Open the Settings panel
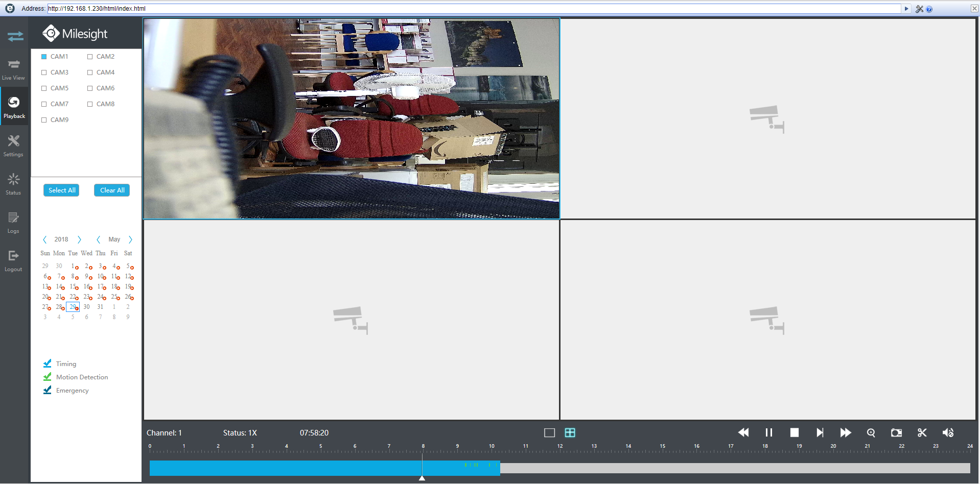 click(x=14, y=145)
